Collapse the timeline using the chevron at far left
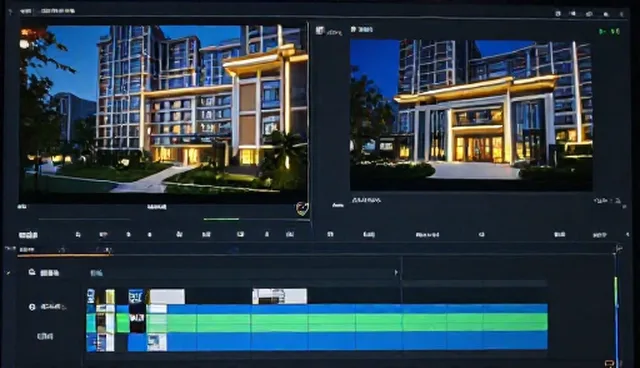Screen dimensions: 640x368 [8, 272]
